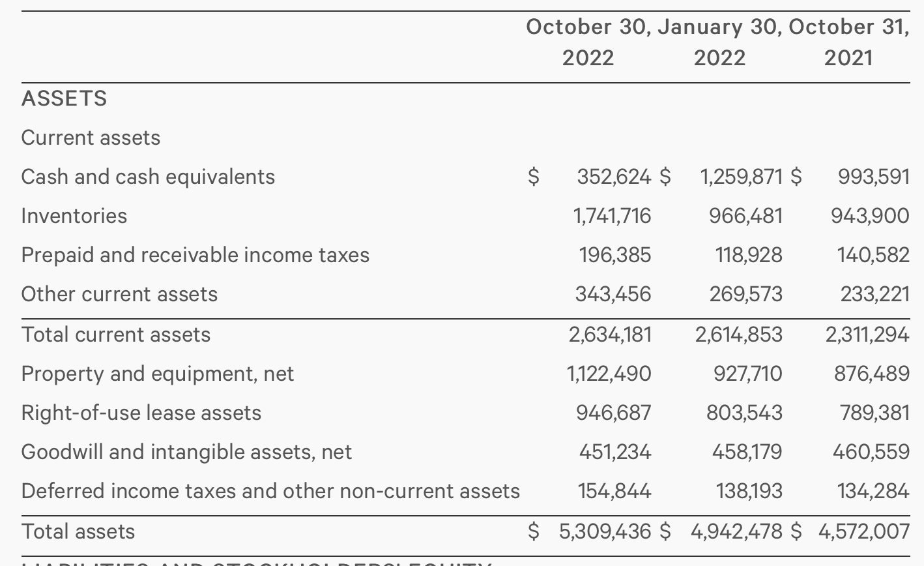Click the ASSETS section heading

tap(64, 98)
